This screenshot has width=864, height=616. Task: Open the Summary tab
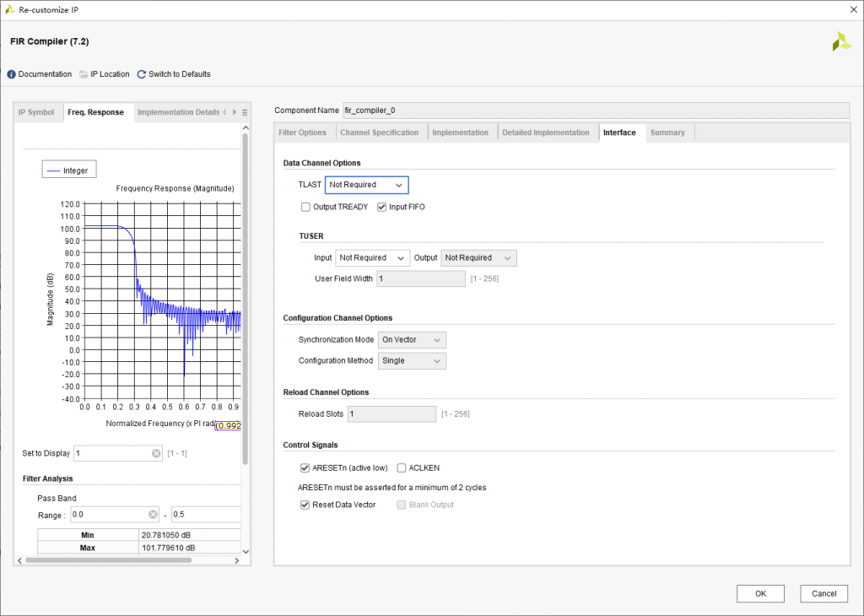667,132
